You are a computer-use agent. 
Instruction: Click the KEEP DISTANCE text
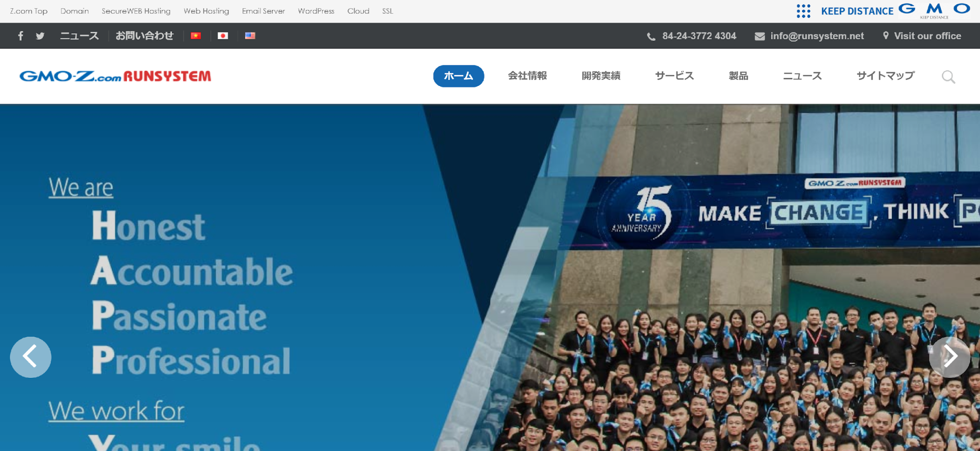pos(857,11)
